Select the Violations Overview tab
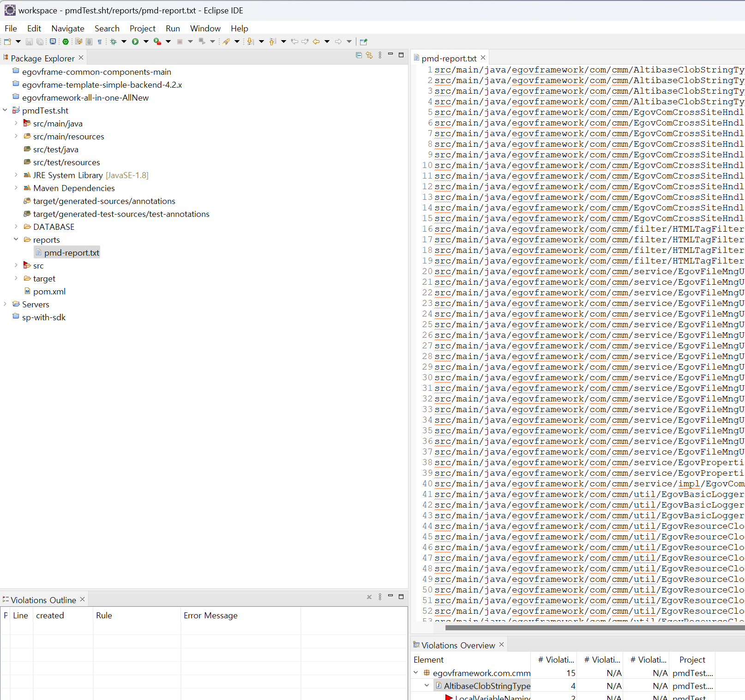The width and height of the screenshot is (745, 700). 458,645
